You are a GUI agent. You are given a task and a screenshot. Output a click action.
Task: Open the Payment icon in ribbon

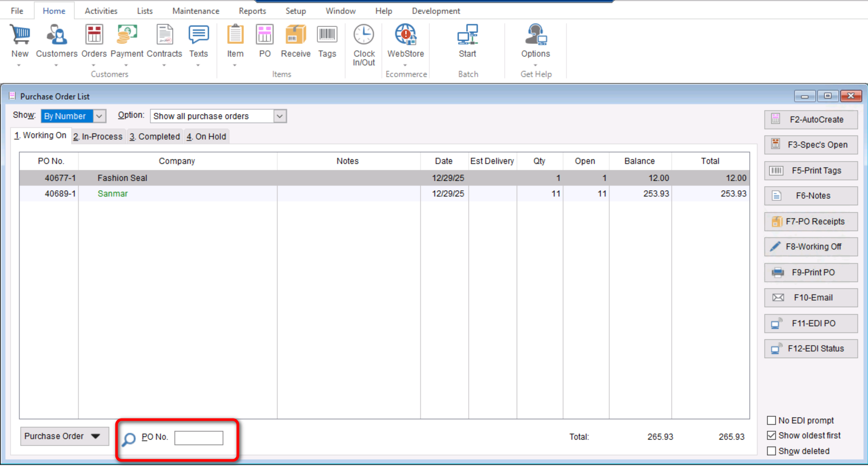click(x=127, y=36)
